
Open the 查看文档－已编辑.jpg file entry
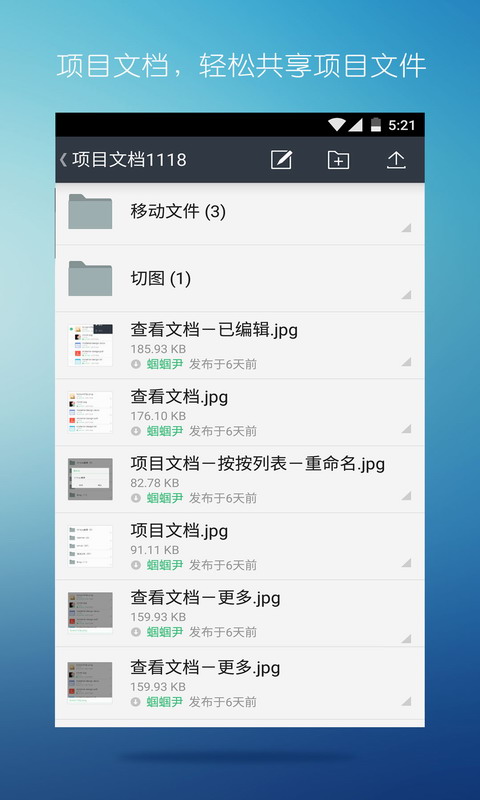point(240,345)
